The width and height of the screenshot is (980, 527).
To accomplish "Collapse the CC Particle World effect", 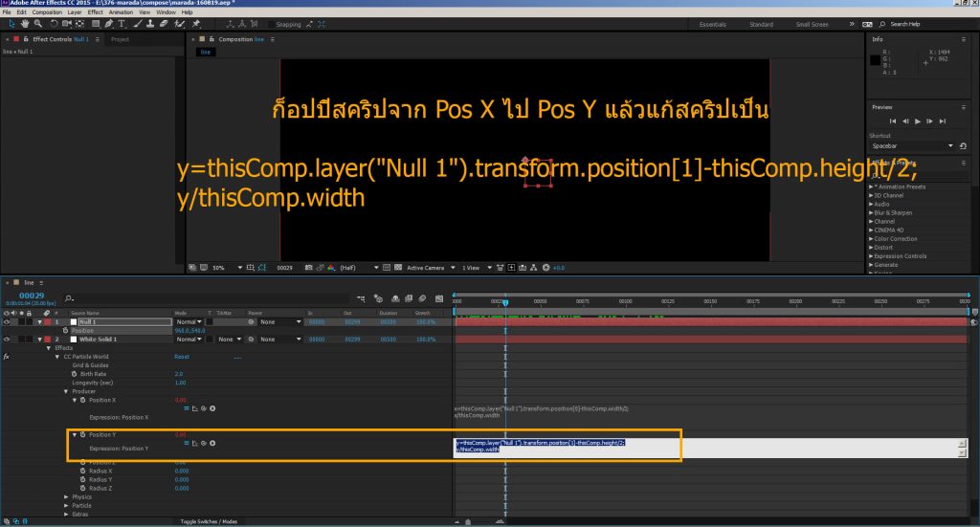I will 57,357.
